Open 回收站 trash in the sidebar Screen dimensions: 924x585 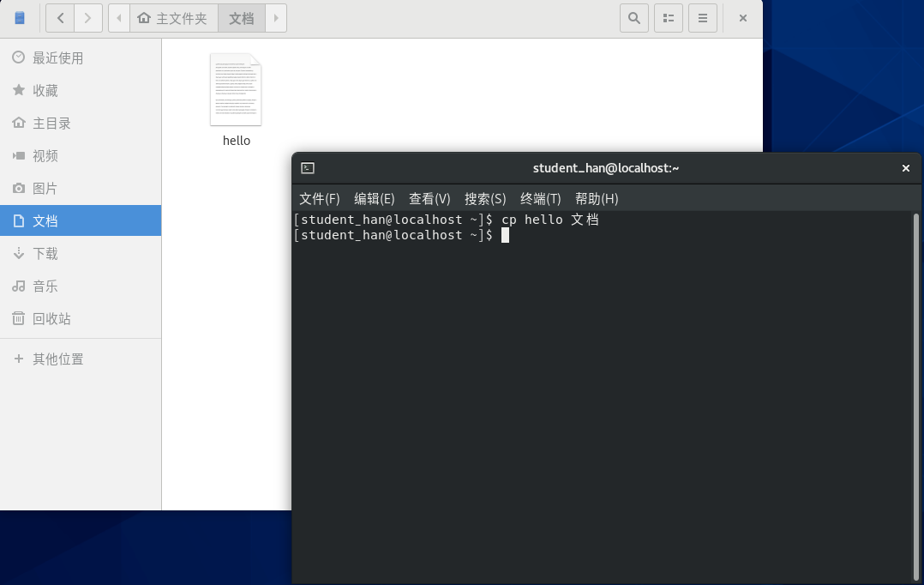81,318
